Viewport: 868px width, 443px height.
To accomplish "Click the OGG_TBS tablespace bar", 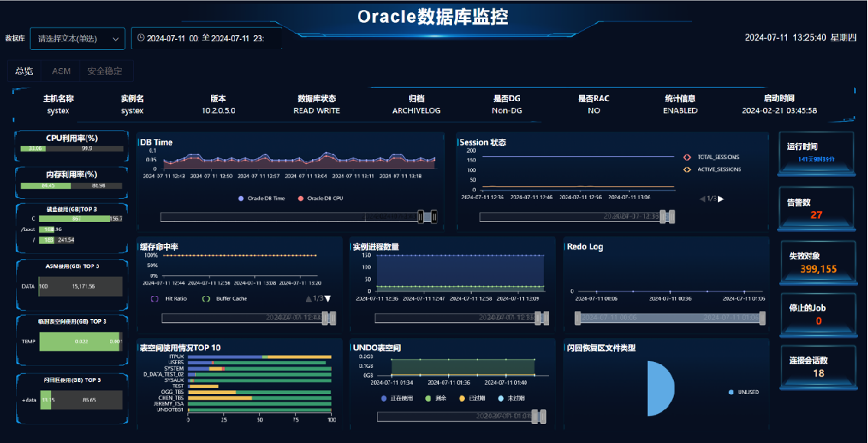I will (x=259, y=392).
